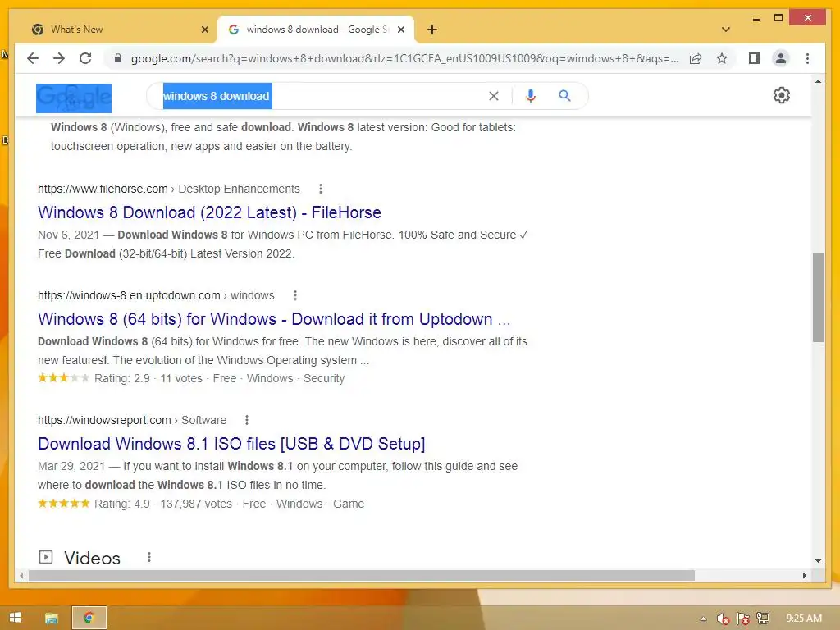Click the horizontal scrollbar thumb
The height and width of the screenshot is (630, 840).
tap(362, 575)
